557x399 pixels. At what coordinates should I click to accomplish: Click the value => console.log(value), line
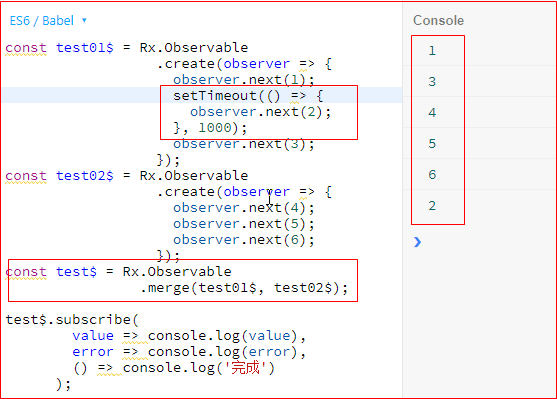tap(189, 336)
